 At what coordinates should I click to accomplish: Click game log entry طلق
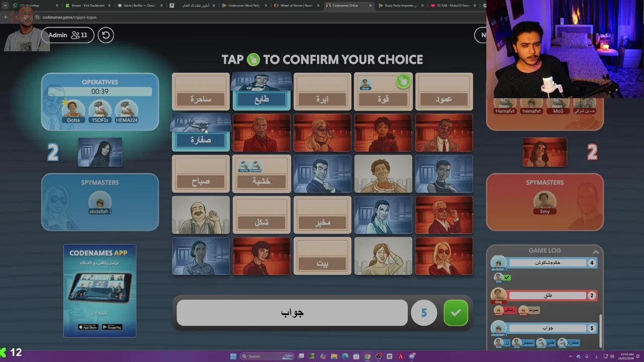(x=548, y=295)
